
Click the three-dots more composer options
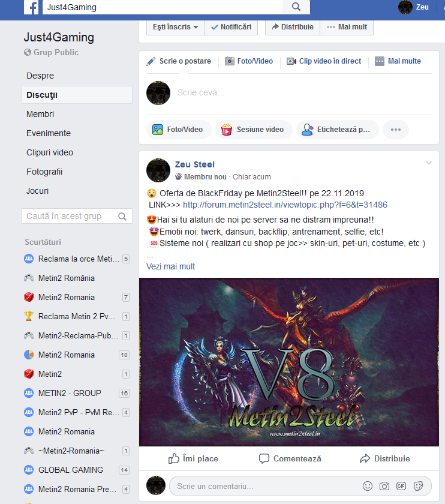(395, 130)
